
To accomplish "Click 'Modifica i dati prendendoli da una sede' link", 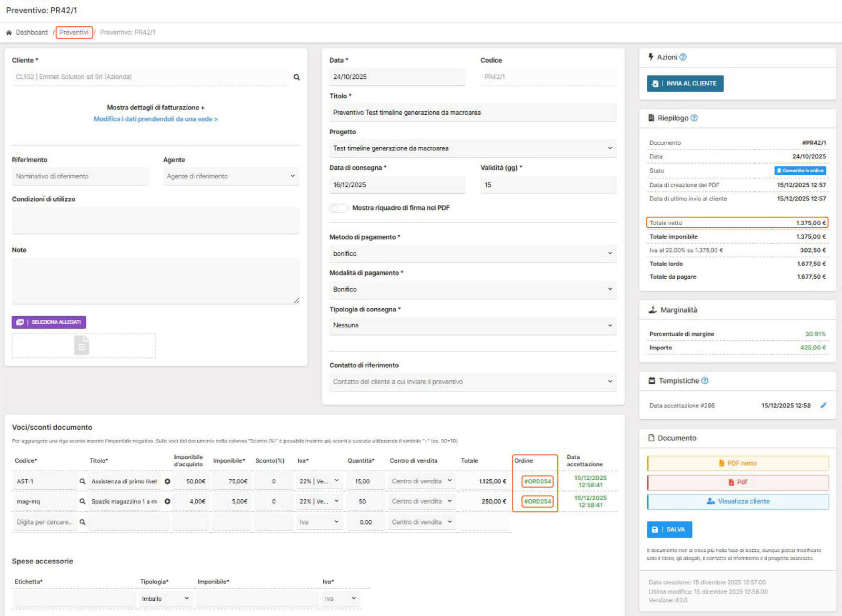I will (155, 119).
